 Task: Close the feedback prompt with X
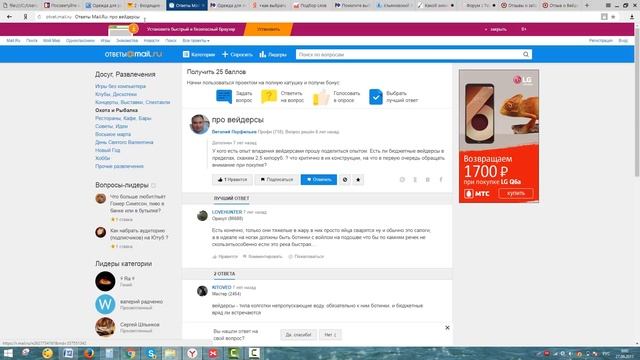[447, 328]
